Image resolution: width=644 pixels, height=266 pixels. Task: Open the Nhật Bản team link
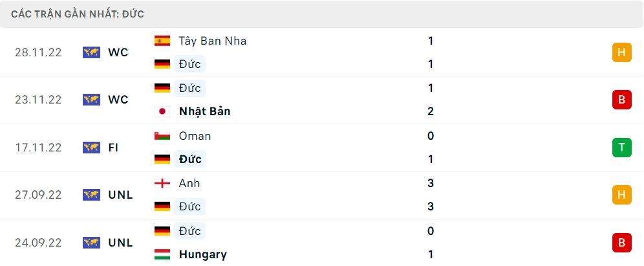click(x=204, y=111)
